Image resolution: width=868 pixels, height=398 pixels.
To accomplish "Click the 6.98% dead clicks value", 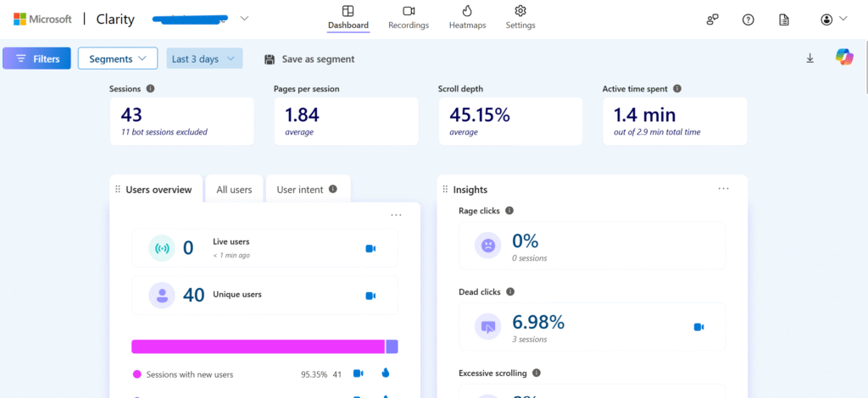I will 538,321.
